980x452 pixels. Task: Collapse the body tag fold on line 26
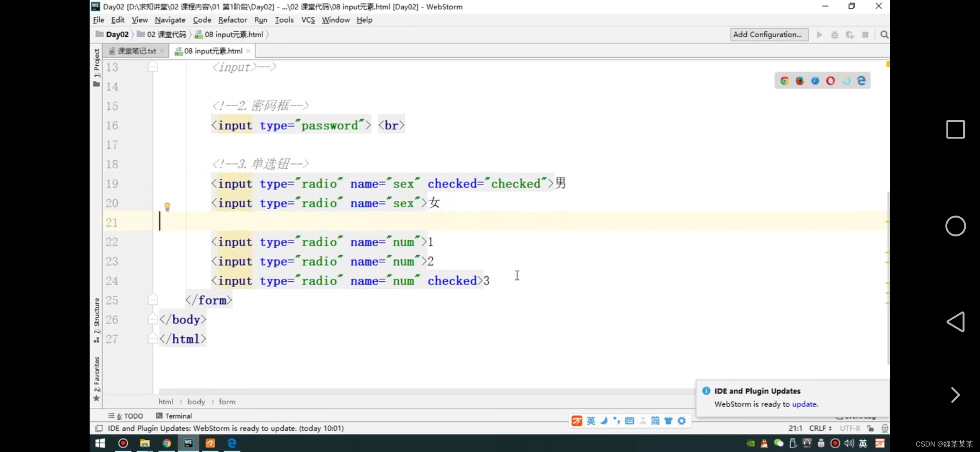click(153, 320)
